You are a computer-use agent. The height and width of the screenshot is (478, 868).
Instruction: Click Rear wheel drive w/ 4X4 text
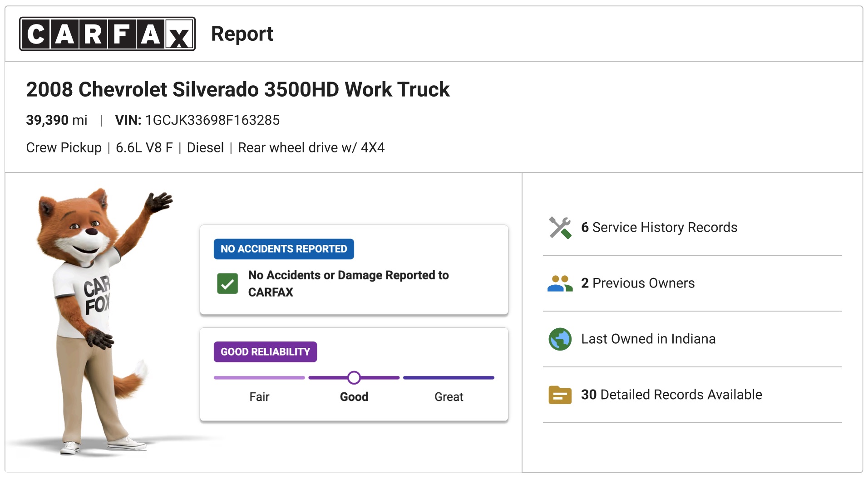pos(311,148)
